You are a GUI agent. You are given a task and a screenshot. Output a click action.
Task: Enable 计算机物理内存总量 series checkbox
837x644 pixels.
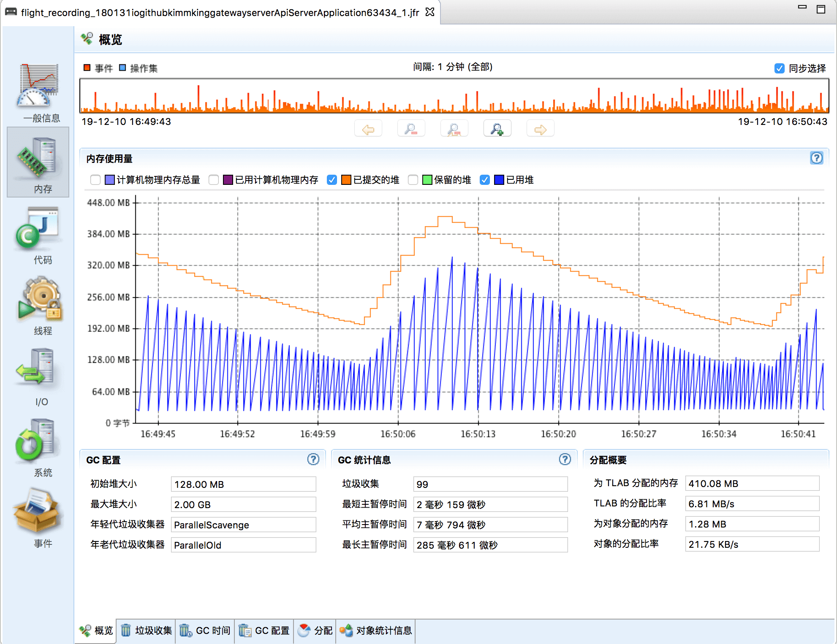(95, 180)
